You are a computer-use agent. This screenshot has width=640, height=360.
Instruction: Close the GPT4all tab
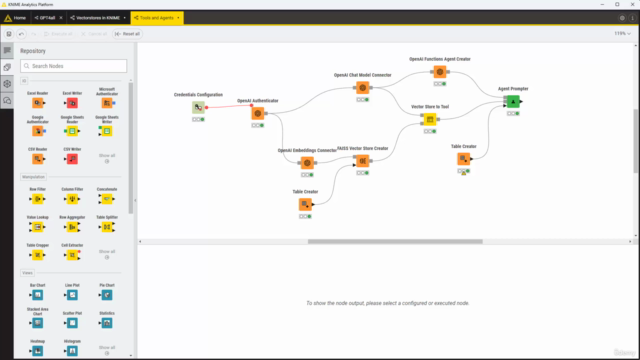point(61,18)
